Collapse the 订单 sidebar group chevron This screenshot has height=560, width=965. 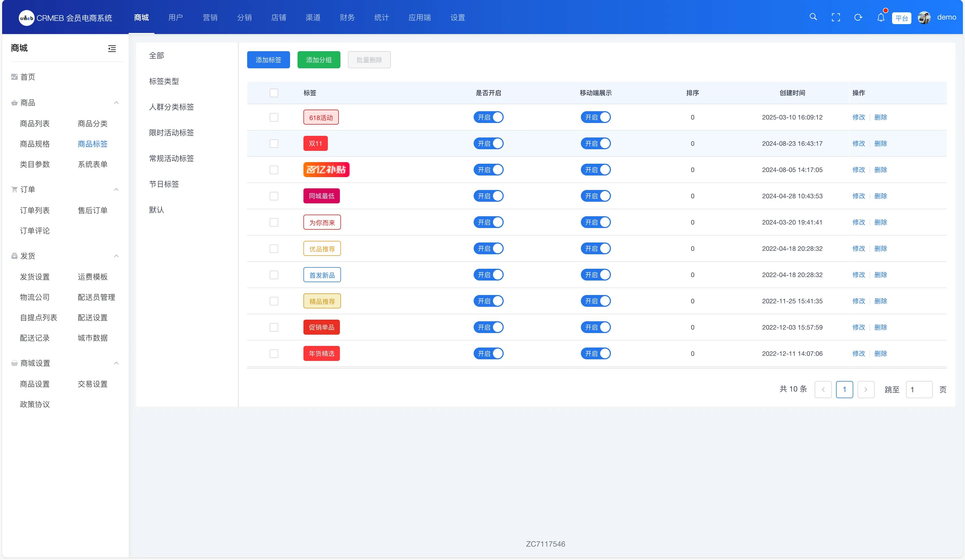116,189
